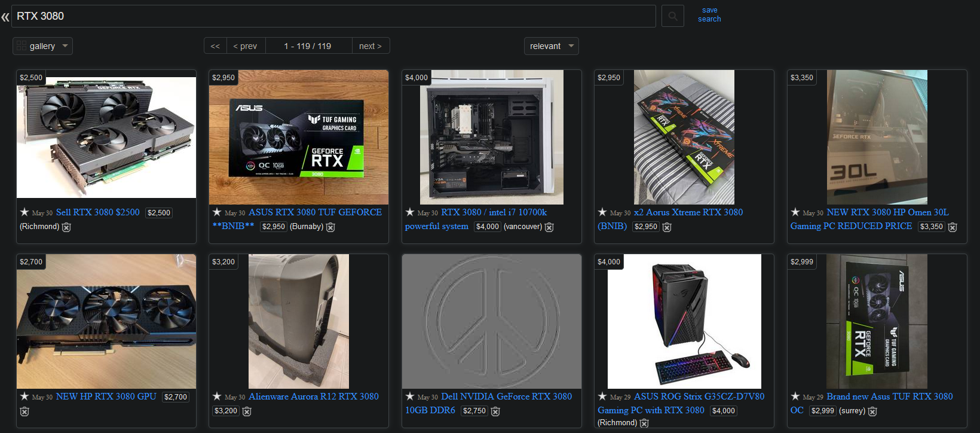
Task: Star the ASUS RTX 3080 TUF GEFORCE listing
Action: click(217, 212)
